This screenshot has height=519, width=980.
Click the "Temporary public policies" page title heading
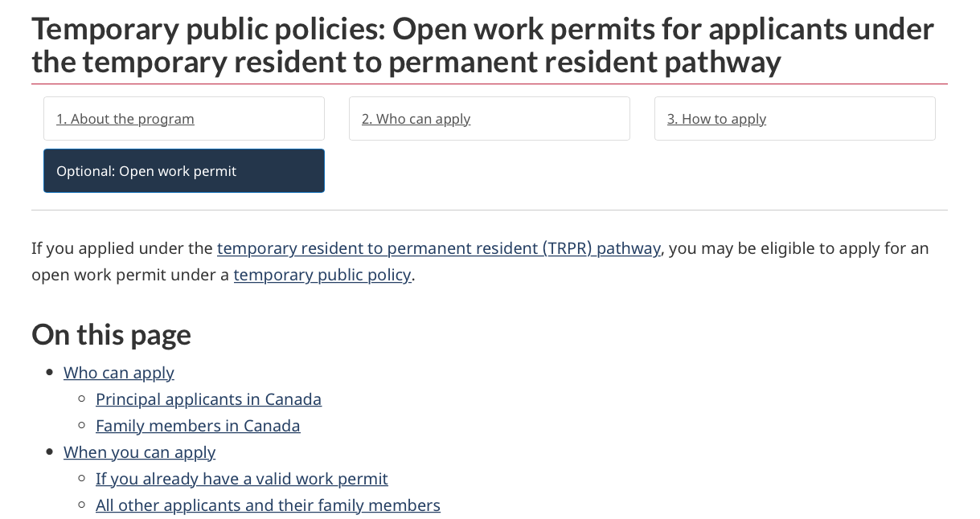(x=482, y=45)
